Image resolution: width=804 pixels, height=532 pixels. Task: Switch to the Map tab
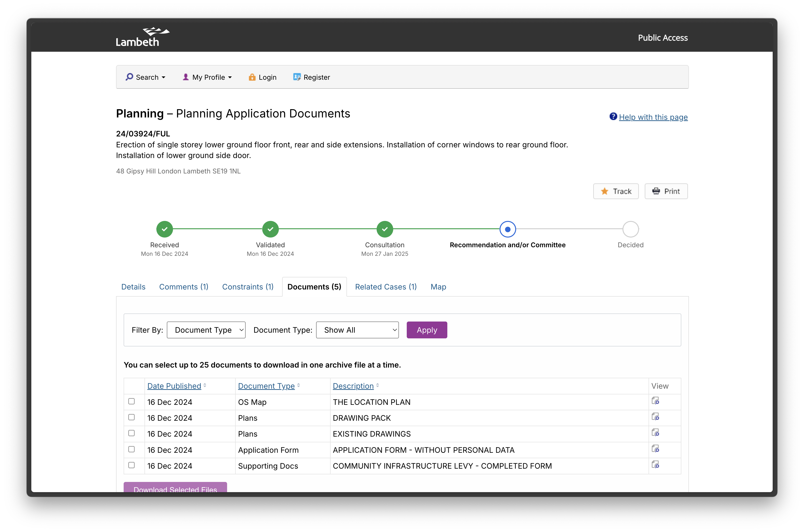438,287
